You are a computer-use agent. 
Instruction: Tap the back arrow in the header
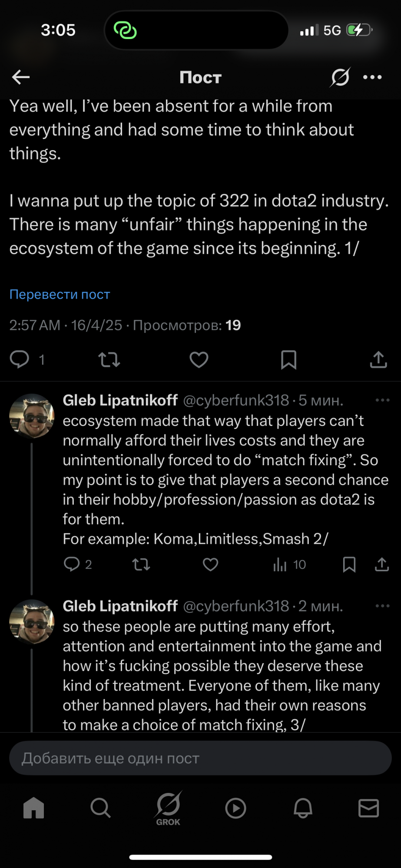[21, 77]
